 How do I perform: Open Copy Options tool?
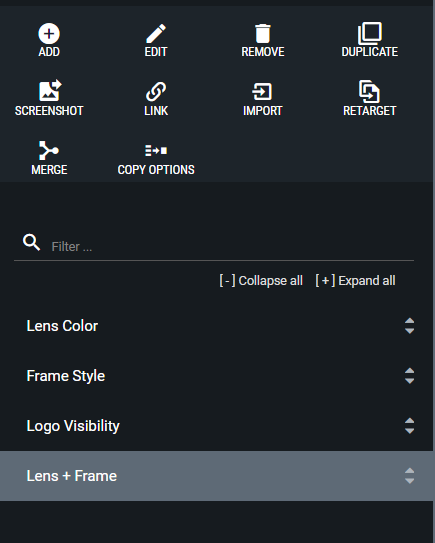pos(156,151)
